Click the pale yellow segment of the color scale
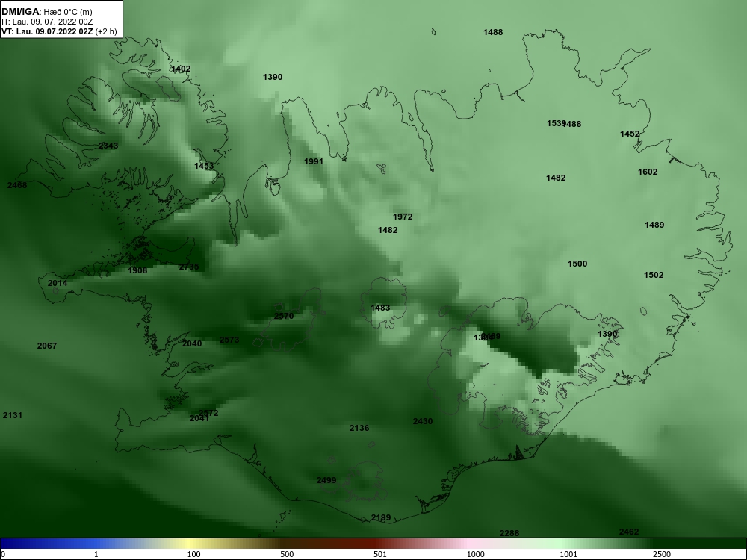Image resolution: width=747 pixels, height=560 pixels. click(190, 544)
